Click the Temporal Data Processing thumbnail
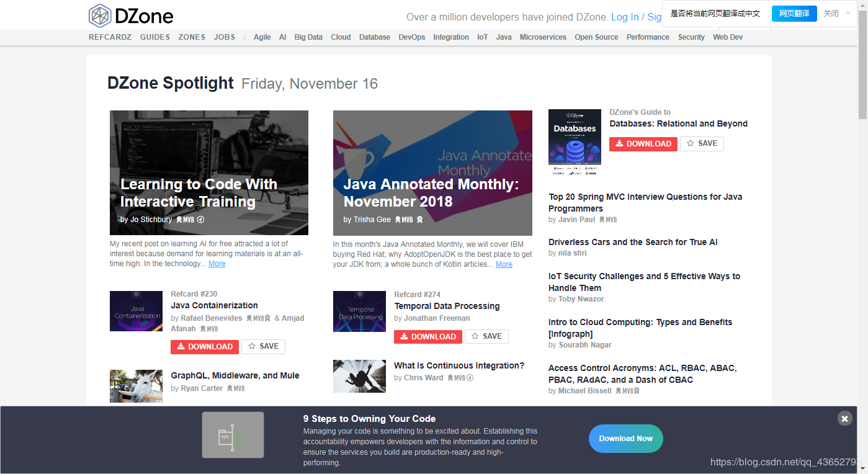The width and height of the screenshot is (868, 474). [x=359, y=311]
